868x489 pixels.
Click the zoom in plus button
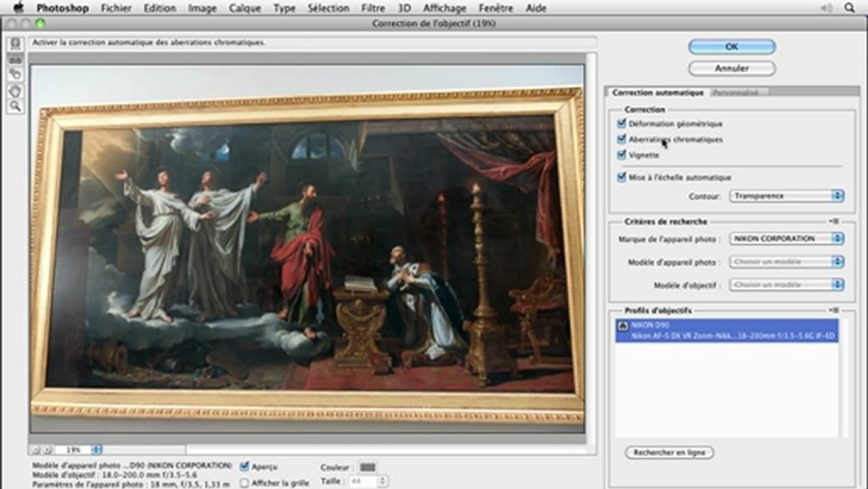click(x=47, y=450)
